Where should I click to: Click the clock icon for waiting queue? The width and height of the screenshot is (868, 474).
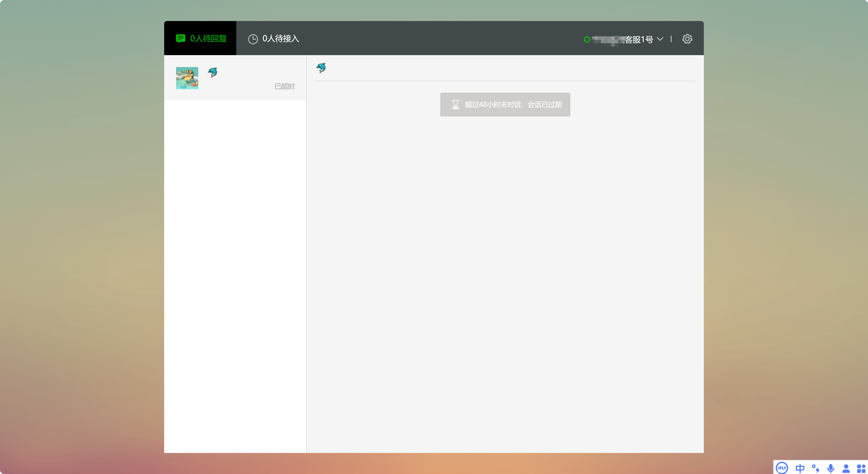pyautogui.click(x=253, y=39)
